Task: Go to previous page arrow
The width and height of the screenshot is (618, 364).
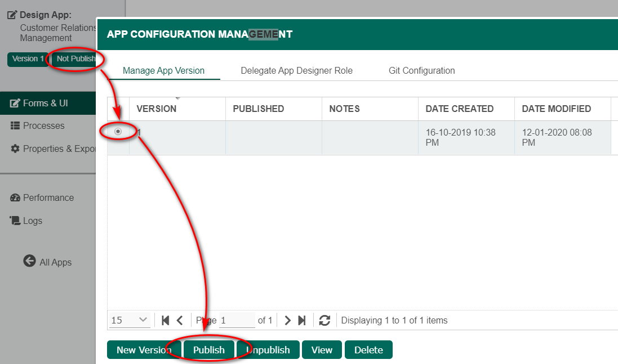Action: click(x=180, y=320)
